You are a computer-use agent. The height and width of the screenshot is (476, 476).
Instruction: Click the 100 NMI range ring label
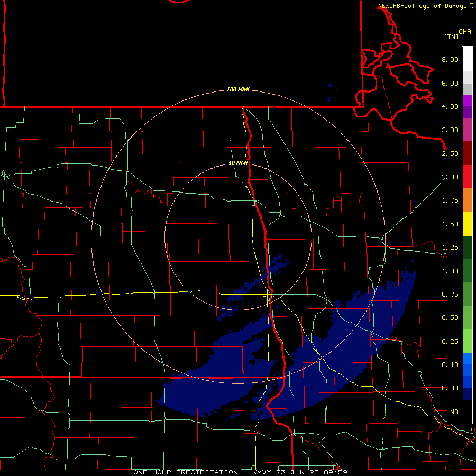[x=238, y=89]
